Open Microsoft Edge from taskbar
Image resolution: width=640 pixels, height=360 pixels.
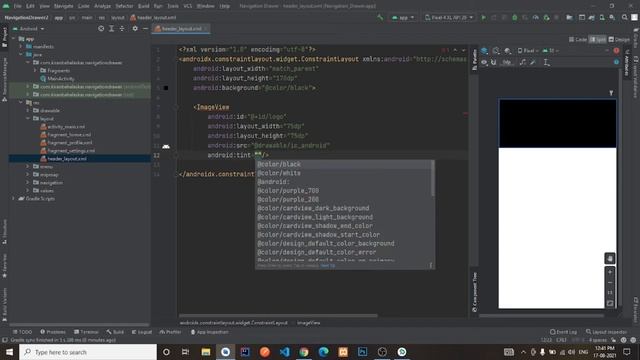[x=324, y=352]
